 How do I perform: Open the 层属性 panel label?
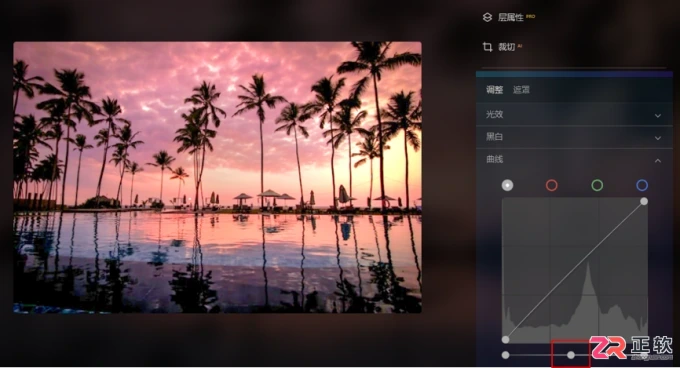tap(510, 17)
